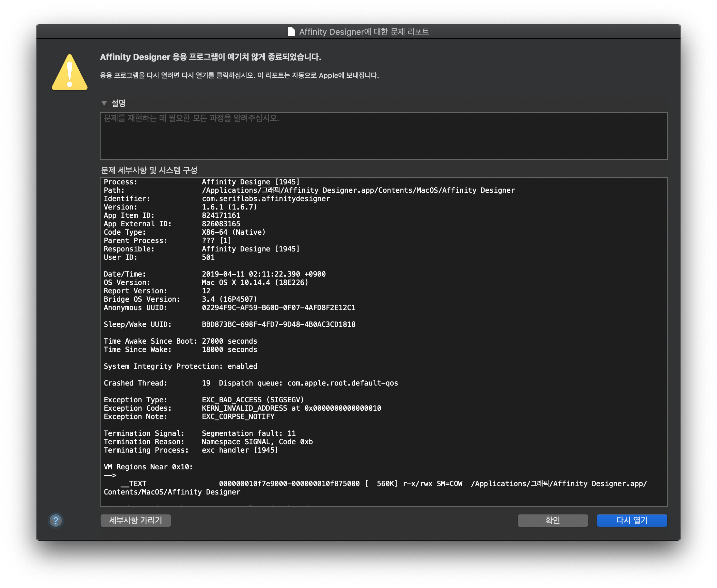This screenshot has height=588, width=717.
Task: Click the 다시 열기 button
Action: coord(632,521)
